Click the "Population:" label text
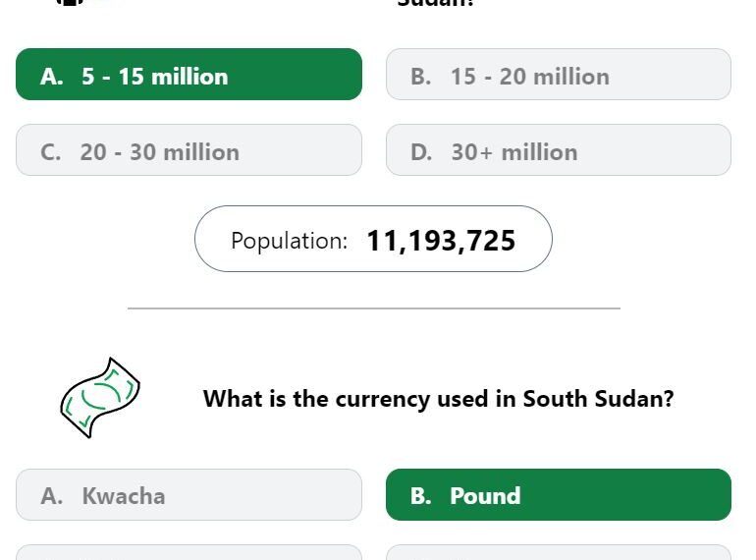The height and width of the screenshot is (560, 756). tap(290, 241)
